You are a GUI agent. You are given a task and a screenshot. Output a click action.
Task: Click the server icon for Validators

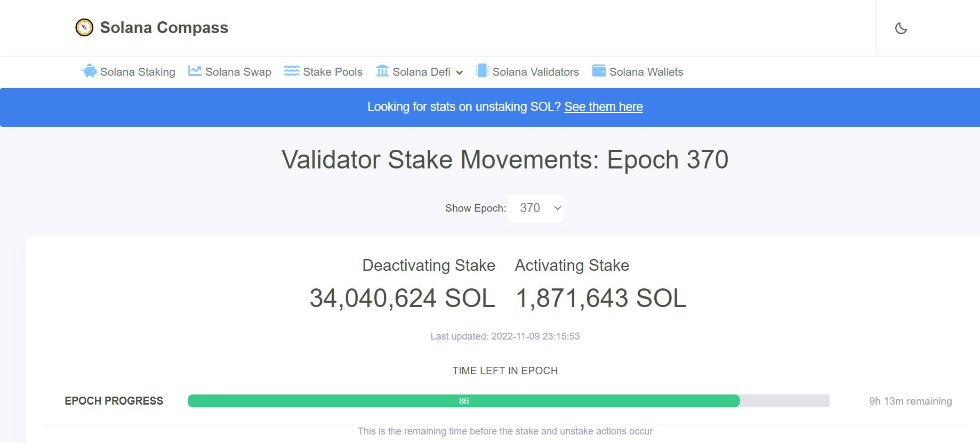pos(482,71)
